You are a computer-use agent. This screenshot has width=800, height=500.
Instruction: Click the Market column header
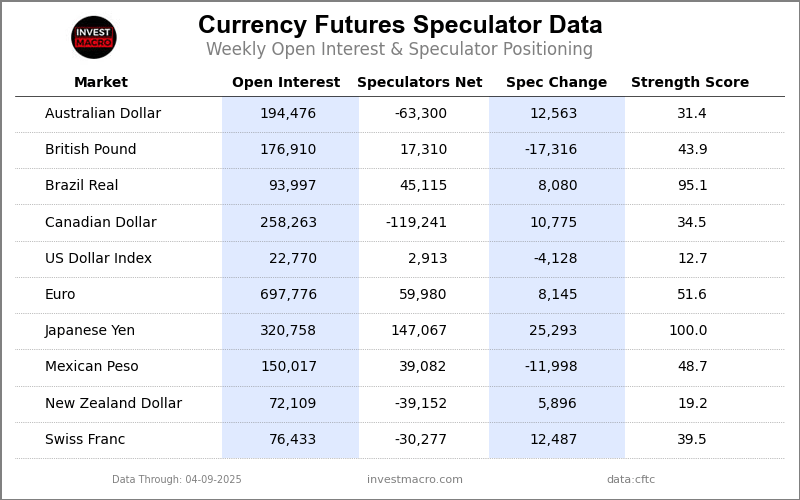101,83
